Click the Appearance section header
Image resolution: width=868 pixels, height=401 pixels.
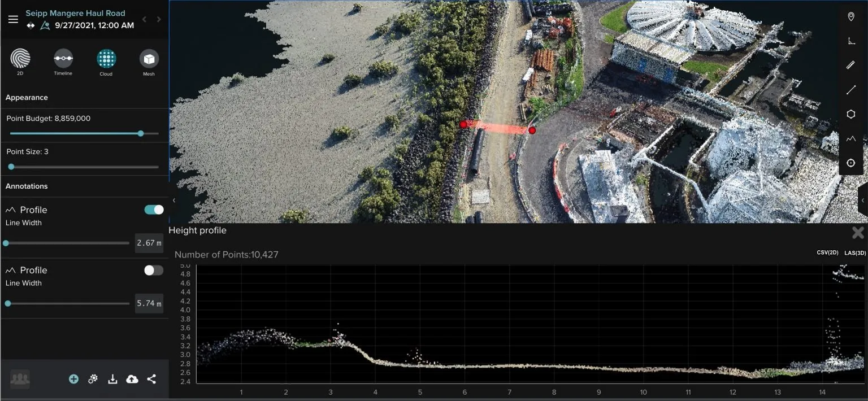coord(27,97)
